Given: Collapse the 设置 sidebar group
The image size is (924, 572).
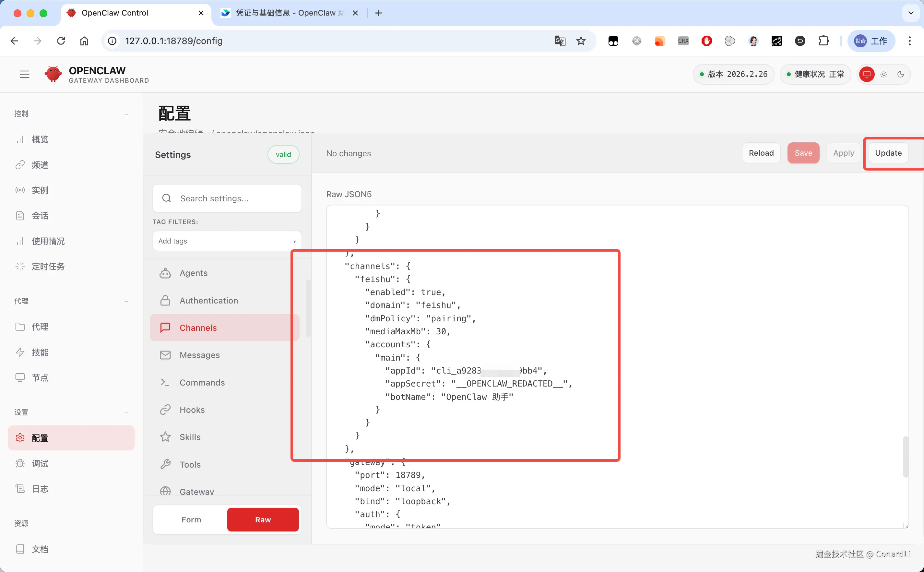Looking at the screenshot, I should 126,412.
